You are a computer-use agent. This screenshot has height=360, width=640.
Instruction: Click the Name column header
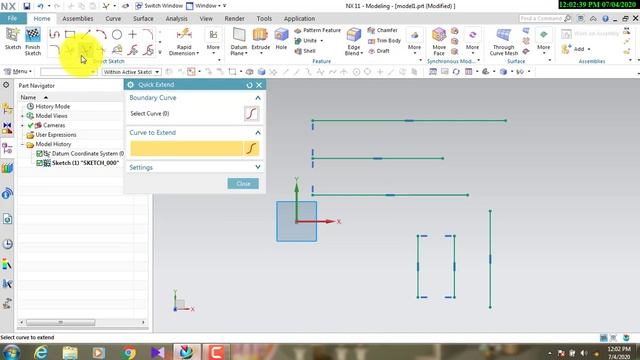pos(28,97)
